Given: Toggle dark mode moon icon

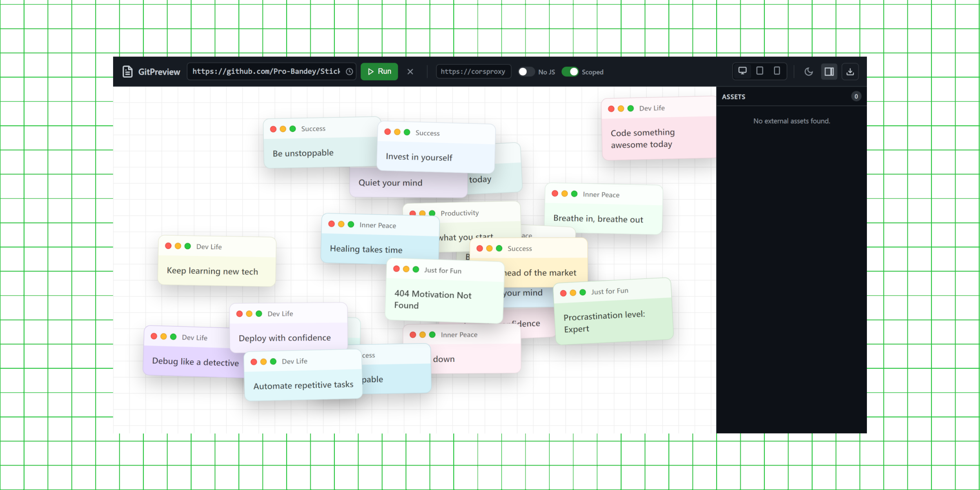Looking at the screenshot, I should (x=808, y=72).
